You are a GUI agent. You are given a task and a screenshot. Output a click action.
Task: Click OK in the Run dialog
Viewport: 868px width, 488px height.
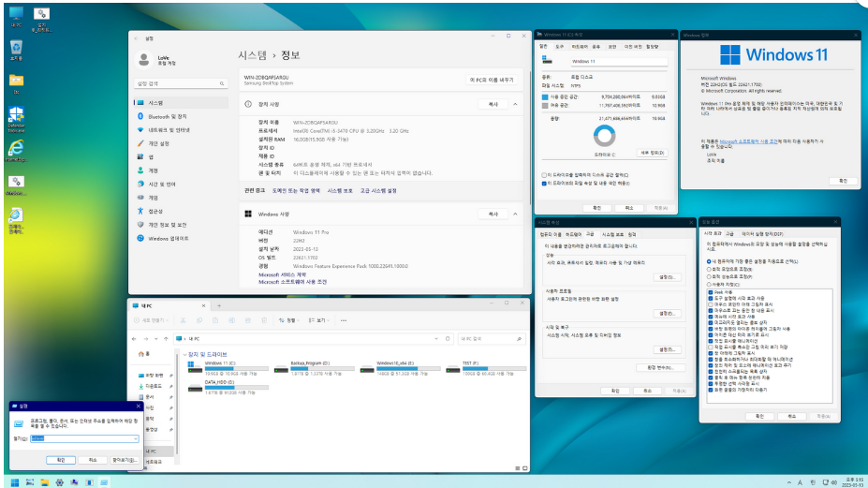(61, 460)
